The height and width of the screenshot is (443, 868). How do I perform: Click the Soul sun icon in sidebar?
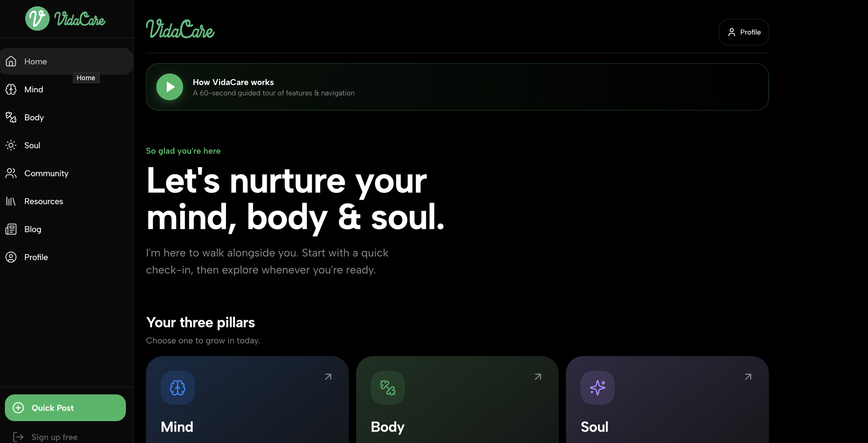[x=11, y=145]
